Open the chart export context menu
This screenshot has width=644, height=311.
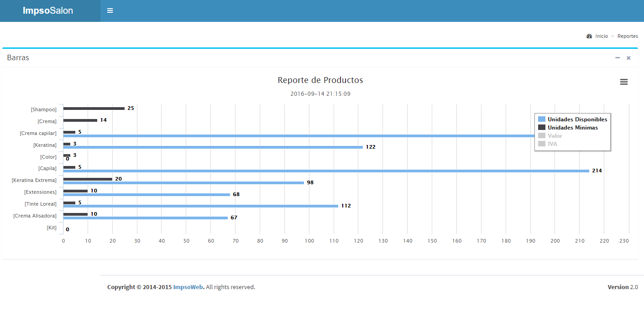[623, 82]
